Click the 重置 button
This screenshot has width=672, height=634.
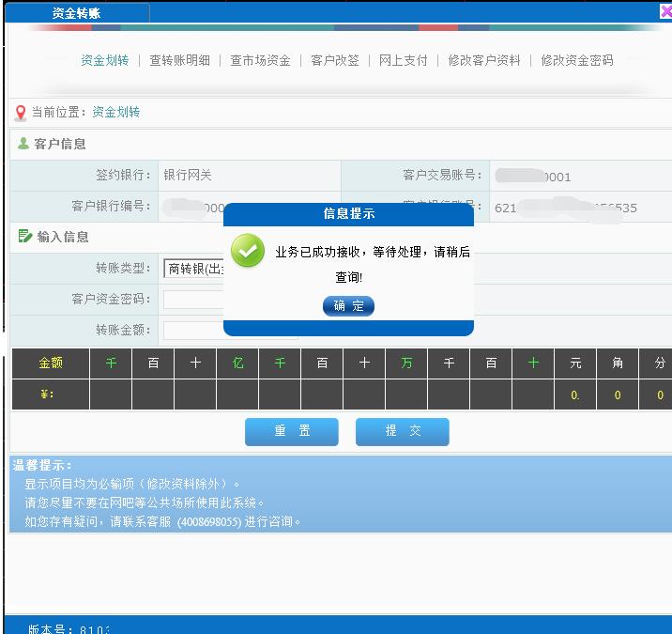click(292, 431)
